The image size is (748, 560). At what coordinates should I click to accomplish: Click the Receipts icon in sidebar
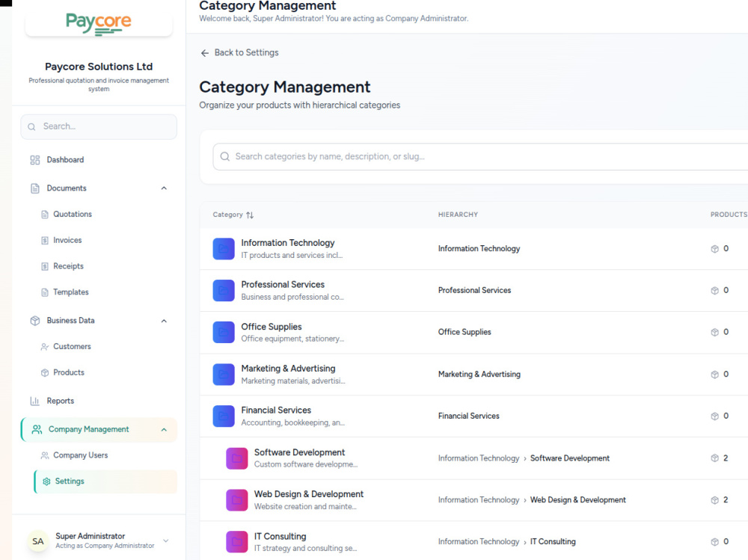(45, 266)
